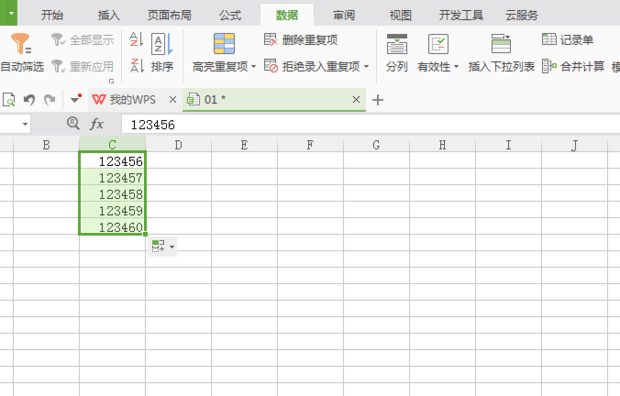This screenshot has width=620, height=396.
Task: Click the zoom magnifier icon beside fx
Action: pos(73,123)
